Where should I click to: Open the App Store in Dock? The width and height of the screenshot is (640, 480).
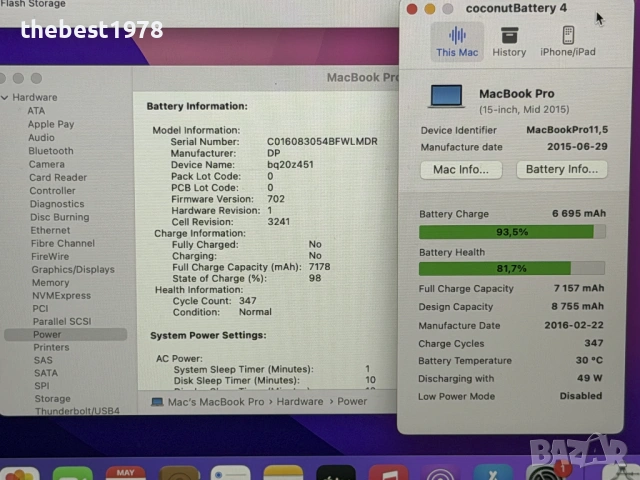pos(493,473)
